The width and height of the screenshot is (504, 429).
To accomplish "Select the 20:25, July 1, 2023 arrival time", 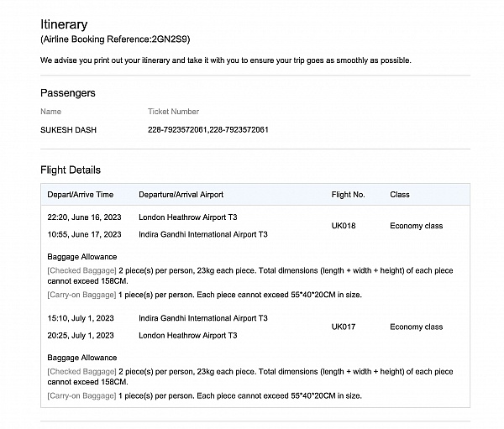I will point(81,335).
